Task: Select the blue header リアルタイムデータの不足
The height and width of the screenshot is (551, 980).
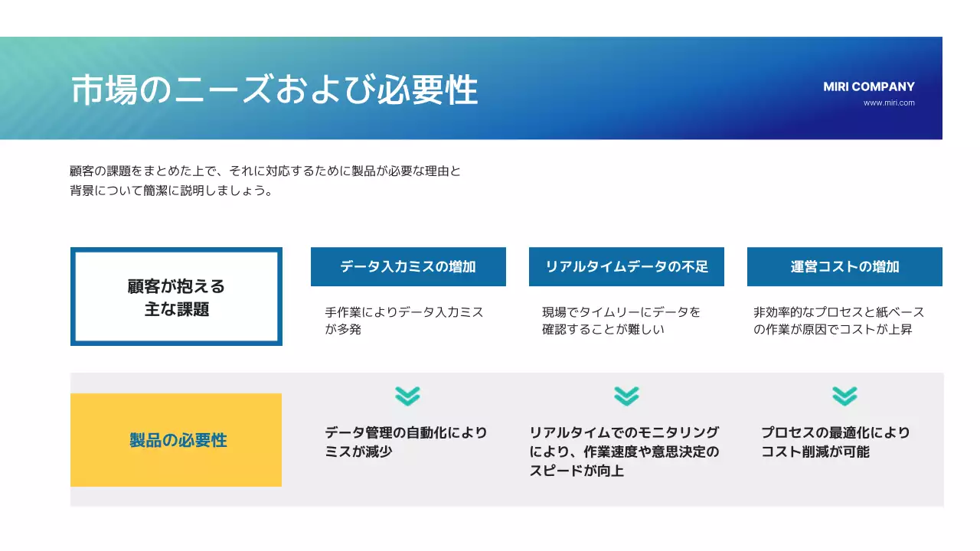Action: (x=626, y=266)
